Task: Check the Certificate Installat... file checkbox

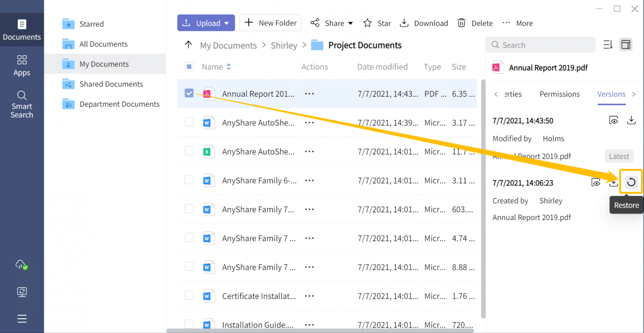Action: click(x=189, y=296)
